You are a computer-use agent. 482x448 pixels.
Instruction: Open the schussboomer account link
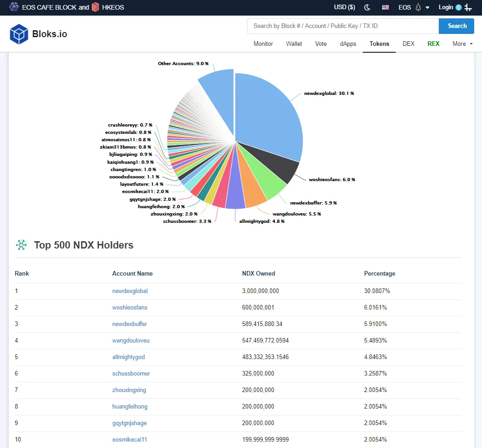(131, 374)
